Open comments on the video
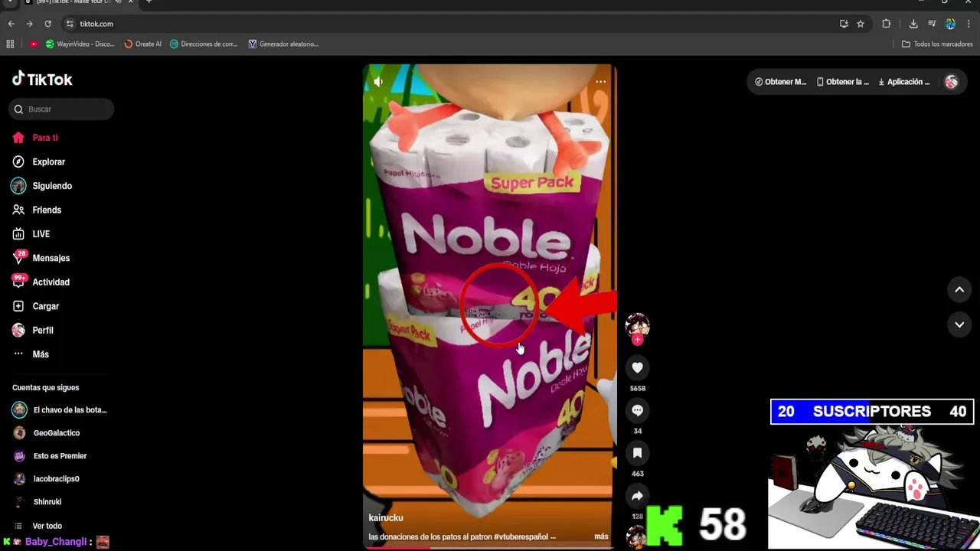Image resolution: width=980 pixels, height=551 pixels. (x=637, y=410)
